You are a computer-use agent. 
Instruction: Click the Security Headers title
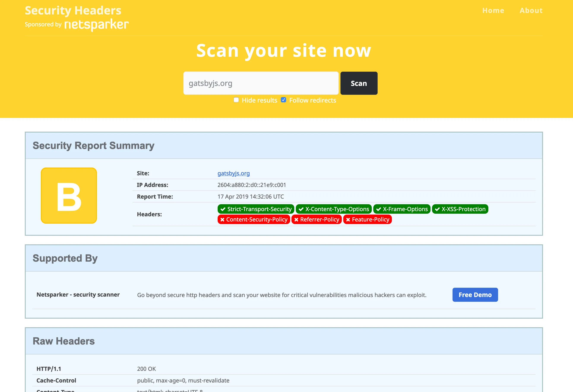tap(73, 10)
